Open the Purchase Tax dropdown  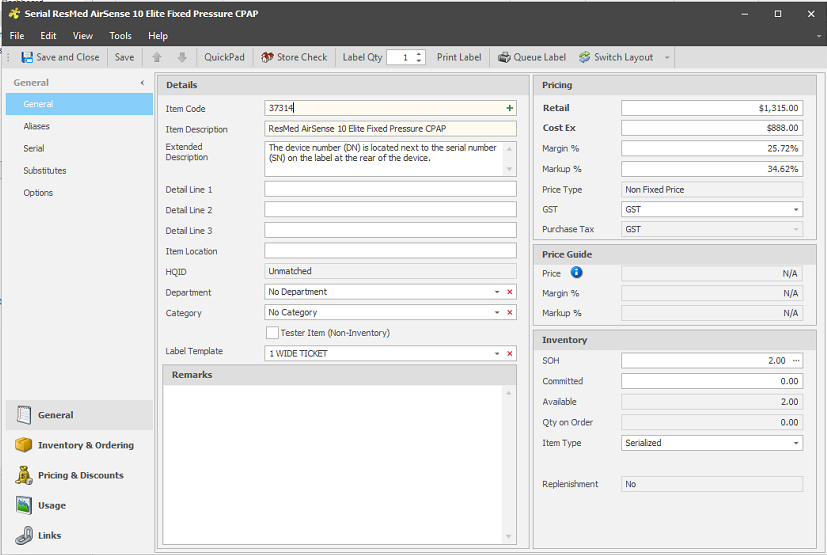pos(796,229)
